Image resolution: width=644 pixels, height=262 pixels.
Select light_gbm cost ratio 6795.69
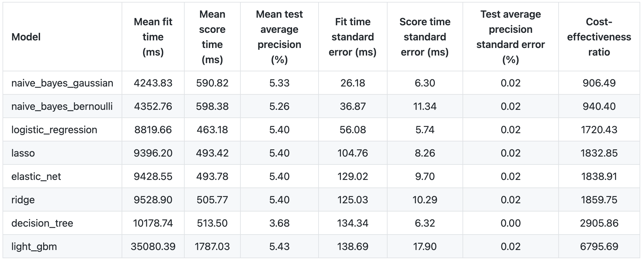[599, 247]
